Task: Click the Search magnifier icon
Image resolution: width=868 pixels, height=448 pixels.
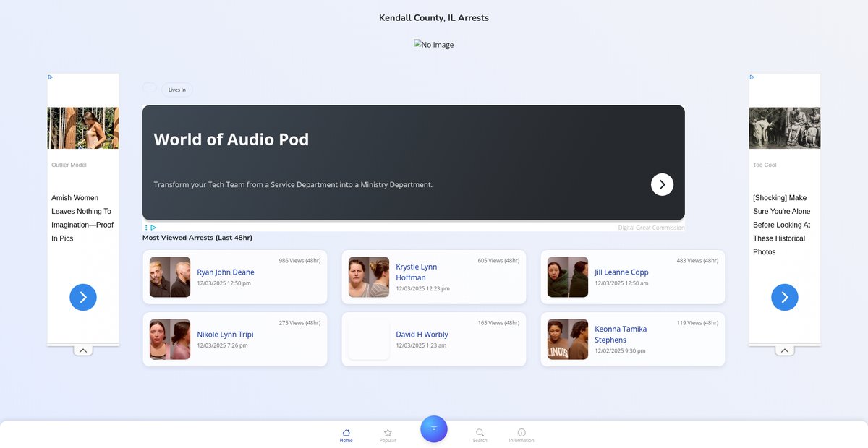Action: point(480,434)
